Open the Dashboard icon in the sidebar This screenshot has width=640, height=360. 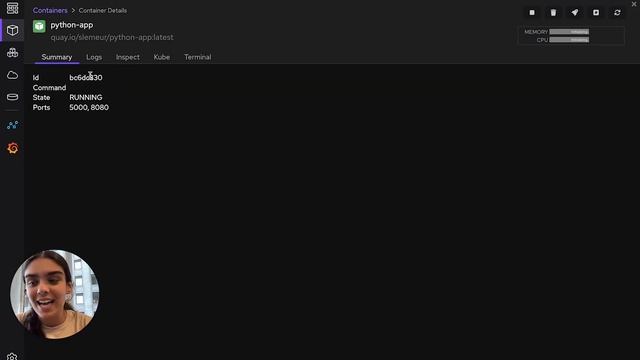pyautogui.click(x=12, y=8)
